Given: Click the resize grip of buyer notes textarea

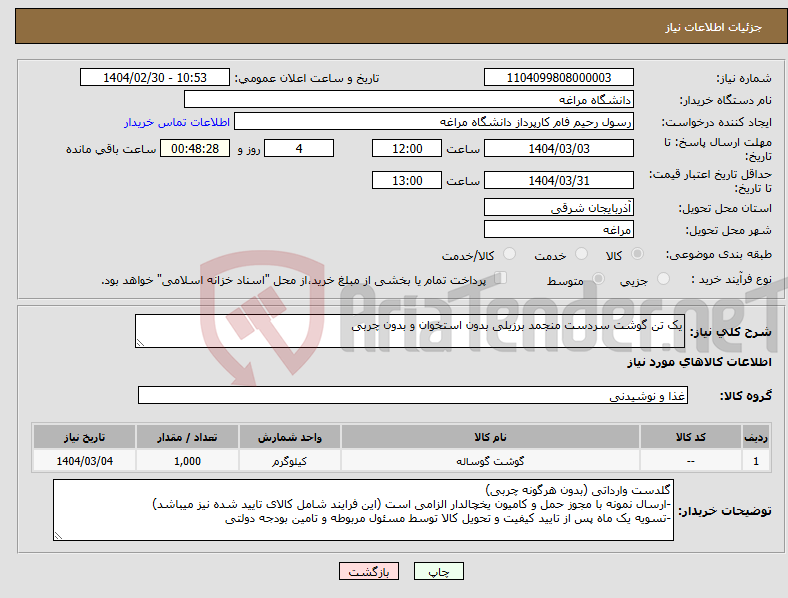Looking at the screenshot, I should pos(58,536).
